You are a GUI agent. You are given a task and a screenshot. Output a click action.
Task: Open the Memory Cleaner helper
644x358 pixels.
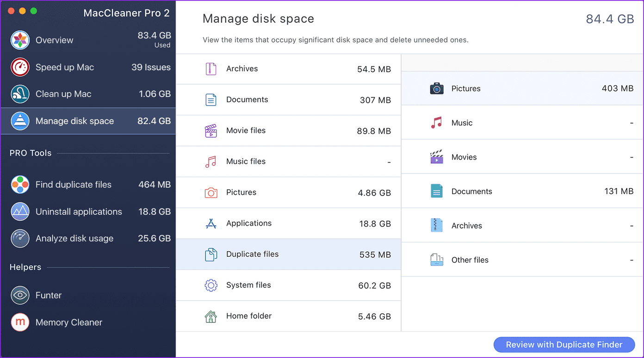(x=88, y=322)
